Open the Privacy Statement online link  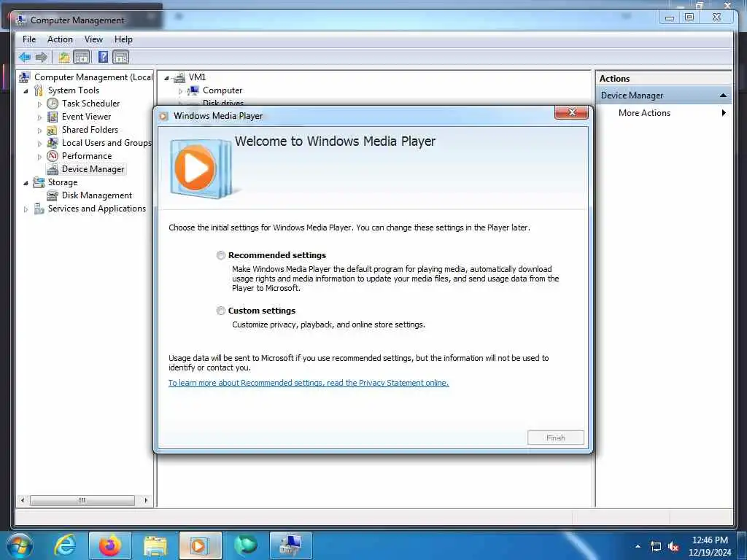point(309,383)
